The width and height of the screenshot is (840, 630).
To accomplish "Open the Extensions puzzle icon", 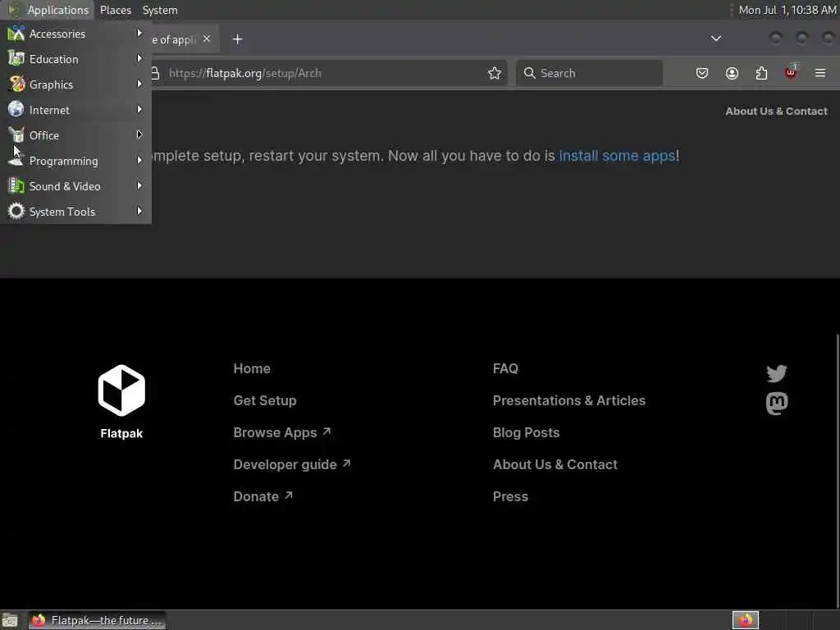I will pos(761,73).
